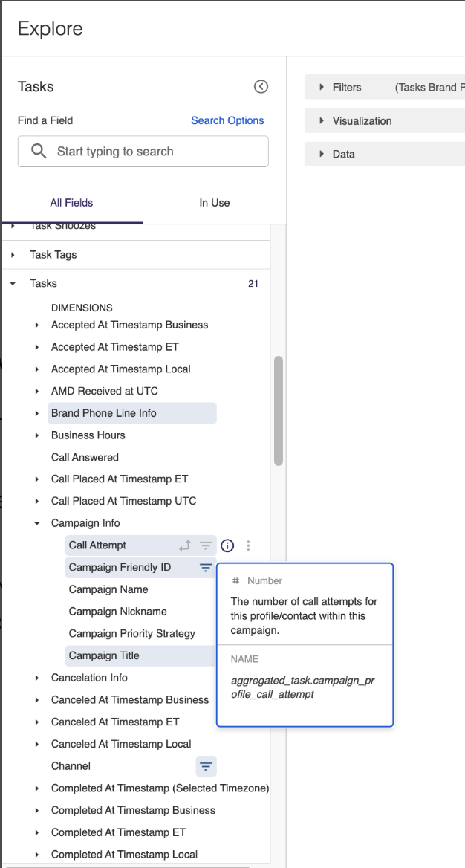
Task: Click the pivot icon on Call Attempt
Action: click(x=186, y=545)
